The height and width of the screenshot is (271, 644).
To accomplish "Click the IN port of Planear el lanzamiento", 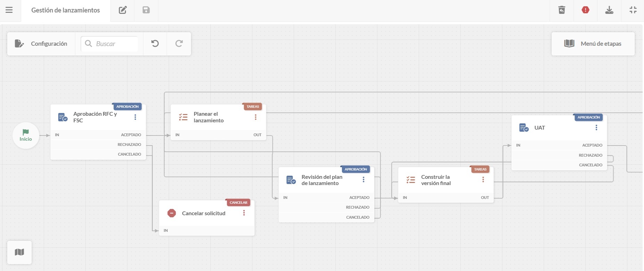I will (x=177, y=135).
